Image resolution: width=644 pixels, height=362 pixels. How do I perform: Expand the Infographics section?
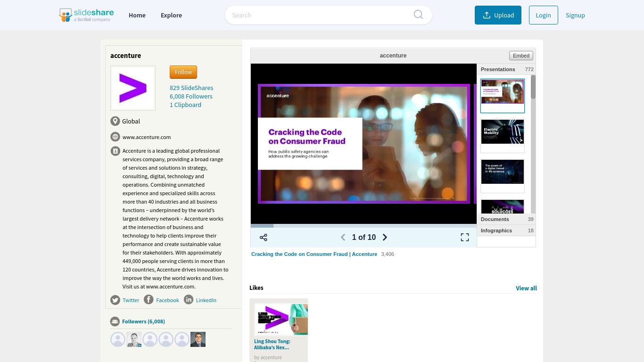click(506, 230)
